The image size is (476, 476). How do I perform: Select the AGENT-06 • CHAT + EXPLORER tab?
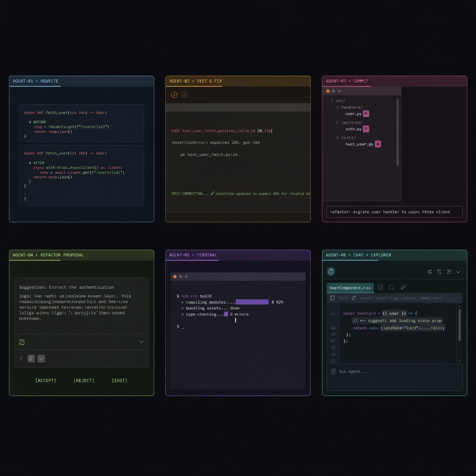coord(358,255)
